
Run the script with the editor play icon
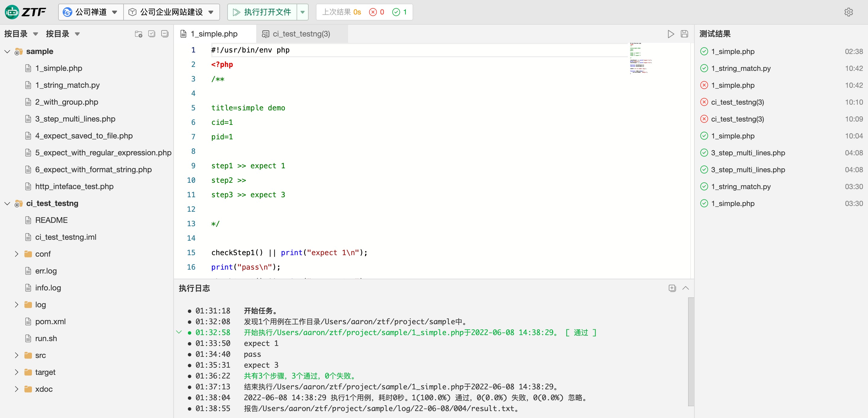[671, 34]
